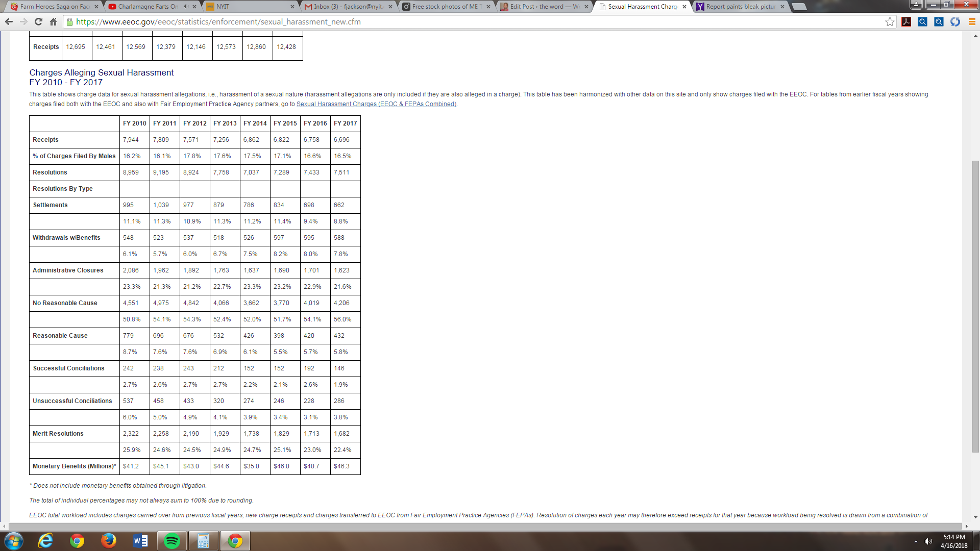Screen dimensions: 980x551
Task: Switch to the Inbox (3) Gmail tab
Action: (347, 7)
